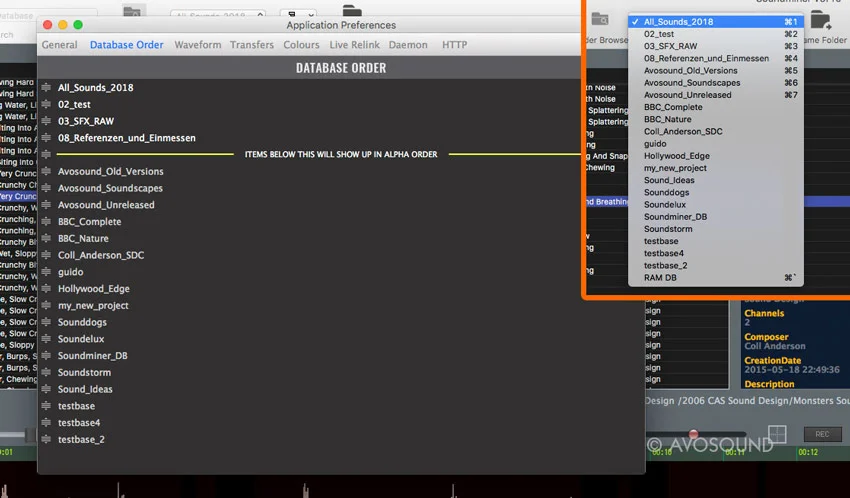Select the Live Relink tab
Image resolution: width=850 pixels, height=498 pixels.
355,45
